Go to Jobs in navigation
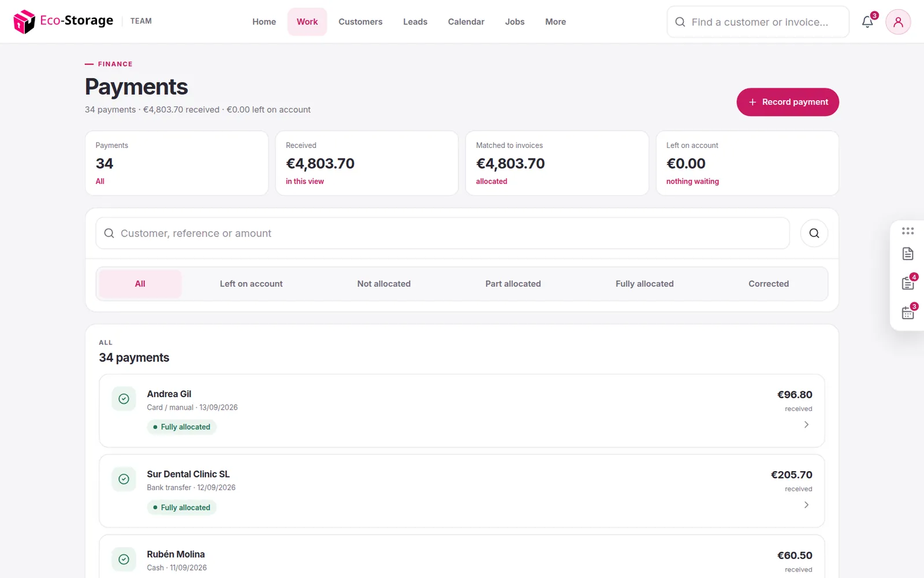Viewport: 924px width, 578px height. click(515, 22)
